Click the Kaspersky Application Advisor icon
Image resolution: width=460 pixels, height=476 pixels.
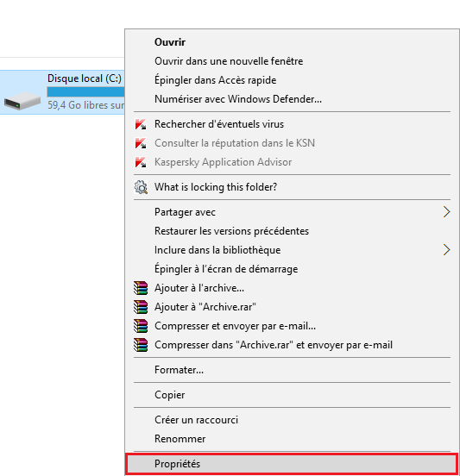pos(141,162)
